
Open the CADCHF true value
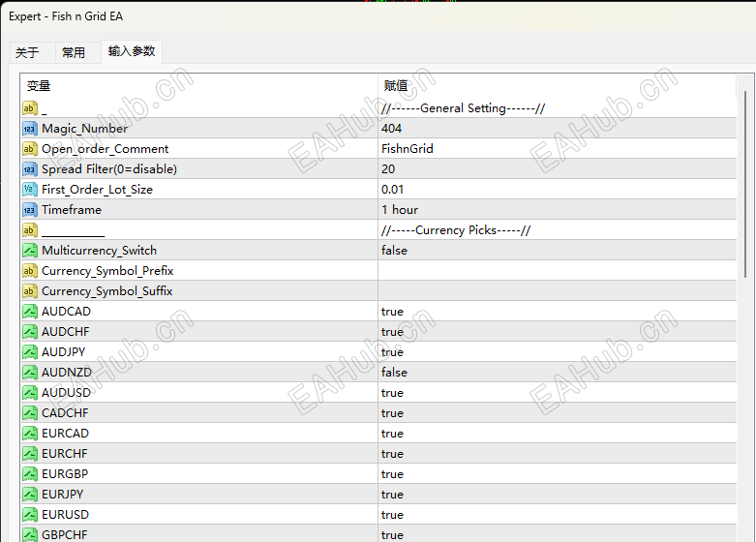click(x=558, y=413)
